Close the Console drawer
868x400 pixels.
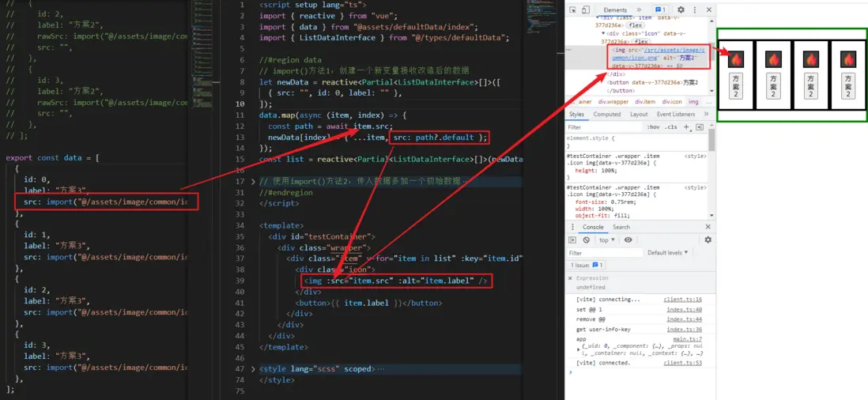point(708,227)
